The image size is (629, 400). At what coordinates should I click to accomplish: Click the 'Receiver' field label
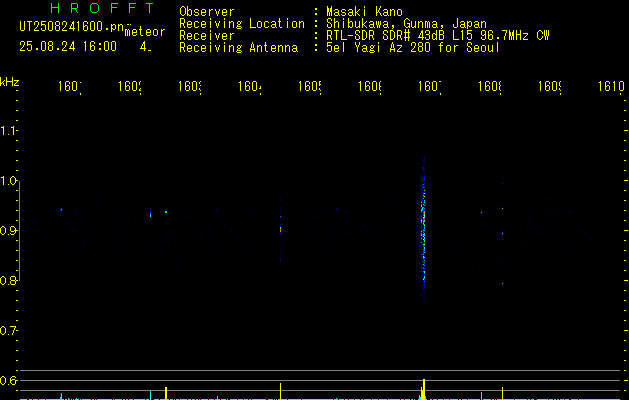point(207,36)
